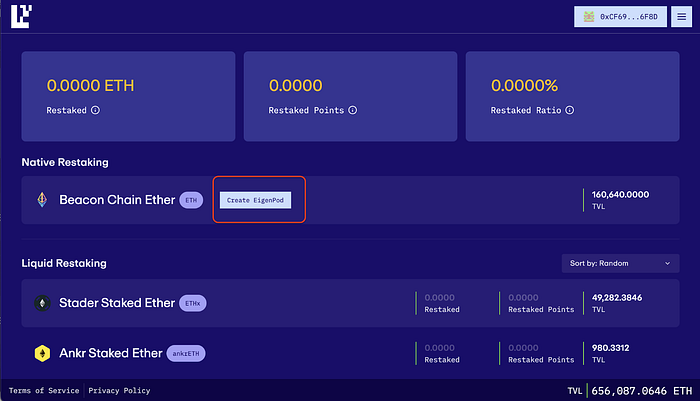Click info icon next to Restaked
Viewport: 700px width, 401px height.
tap(95, 110)
